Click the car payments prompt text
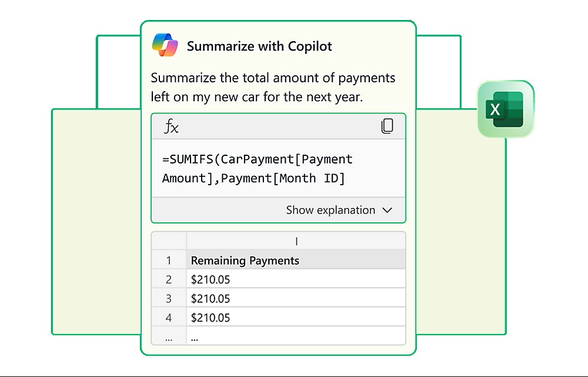Viewport: 588px width, 377px height. pos(273,87)
